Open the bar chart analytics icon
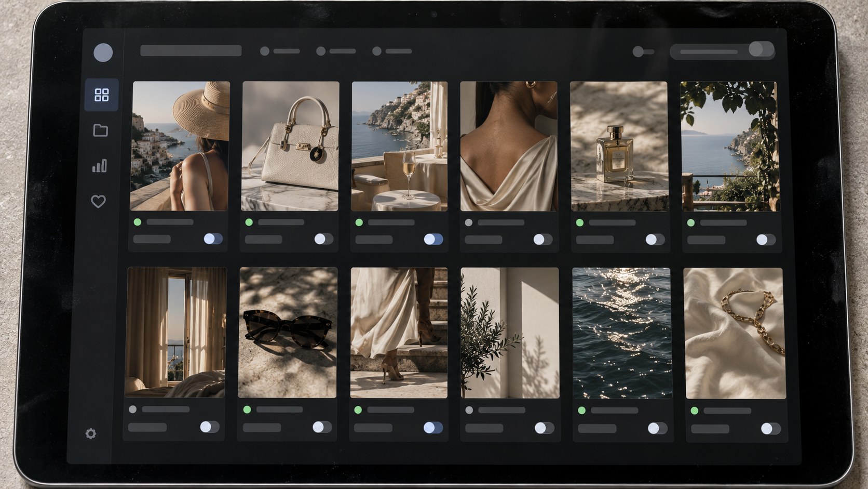The height and width of the screenshot is (489, 868). click(x=99, y=166)
